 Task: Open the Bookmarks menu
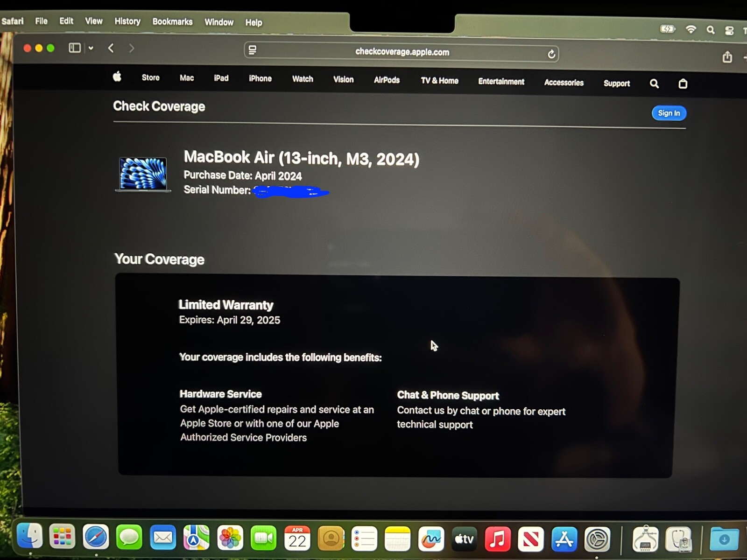tap(172, 21)
